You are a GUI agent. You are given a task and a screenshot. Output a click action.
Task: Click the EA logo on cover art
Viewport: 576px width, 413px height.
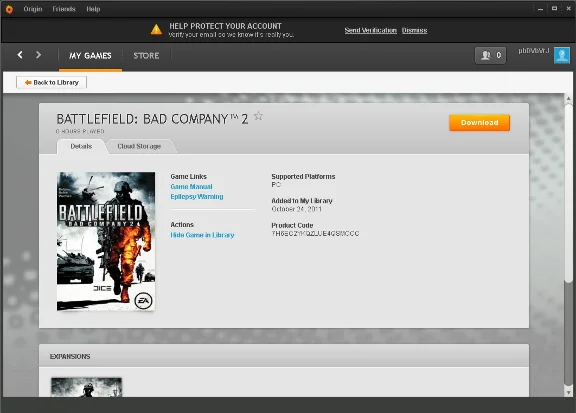[143, 301]
